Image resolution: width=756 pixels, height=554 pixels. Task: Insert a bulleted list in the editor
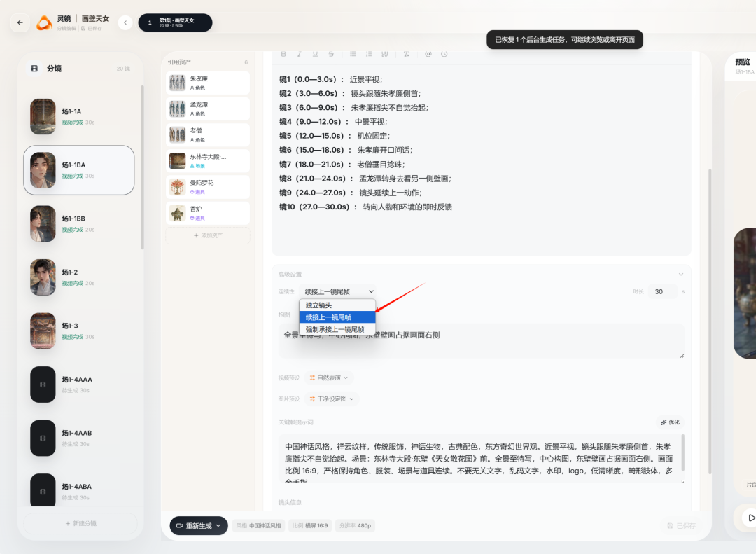point(353,54)
